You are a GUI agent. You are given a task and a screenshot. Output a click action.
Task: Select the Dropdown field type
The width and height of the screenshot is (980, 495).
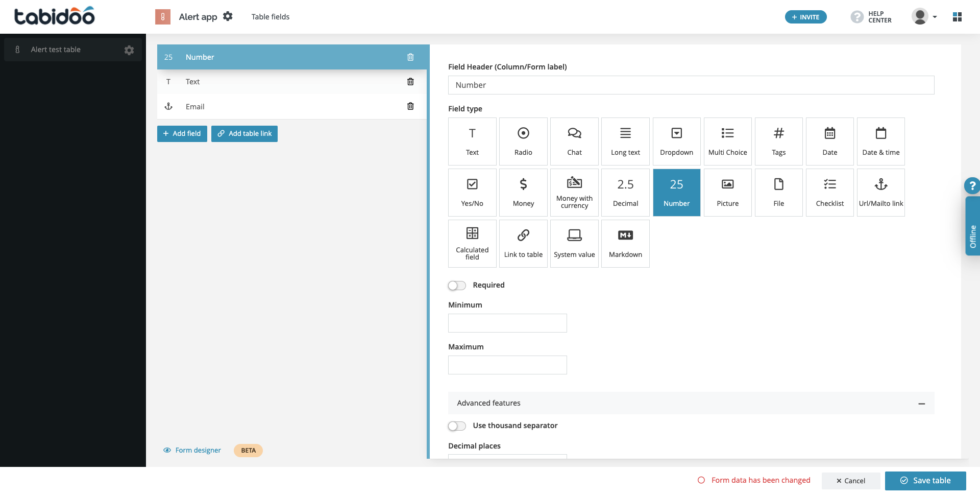(x=676, y=142)
